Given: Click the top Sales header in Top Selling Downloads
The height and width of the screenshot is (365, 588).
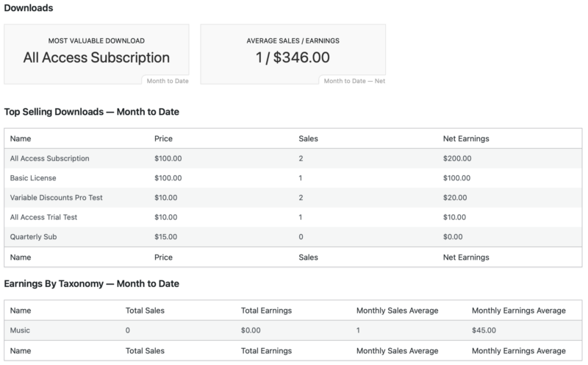Looking at the screenshot, I should tap(308, 138).
